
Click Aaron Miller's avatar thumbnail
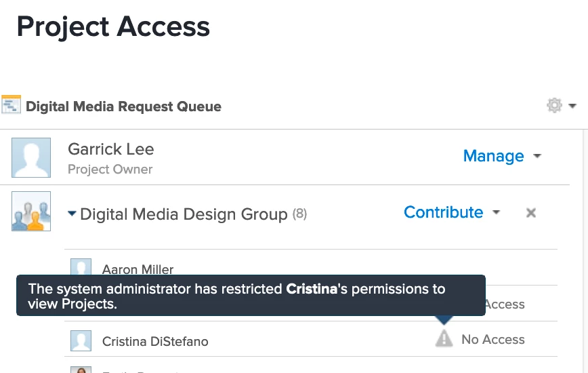click(x=81, y=267)
